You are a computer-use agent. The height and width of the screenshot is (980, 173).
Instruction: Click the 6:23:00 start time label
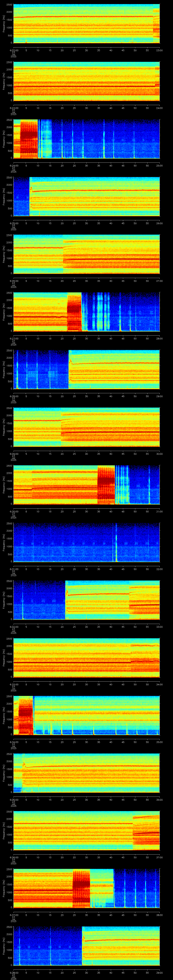tap(14, 108)
